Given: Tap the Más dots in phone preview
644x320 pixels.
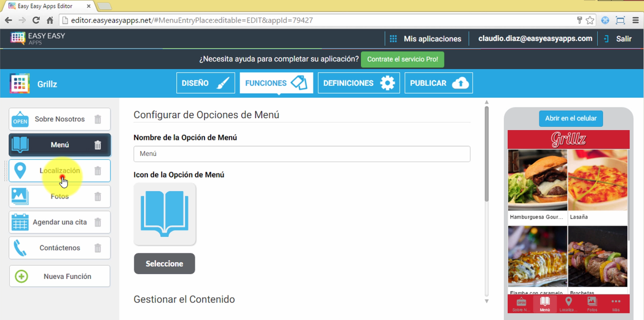Looking at the screenshot, I should click(616, 304).
